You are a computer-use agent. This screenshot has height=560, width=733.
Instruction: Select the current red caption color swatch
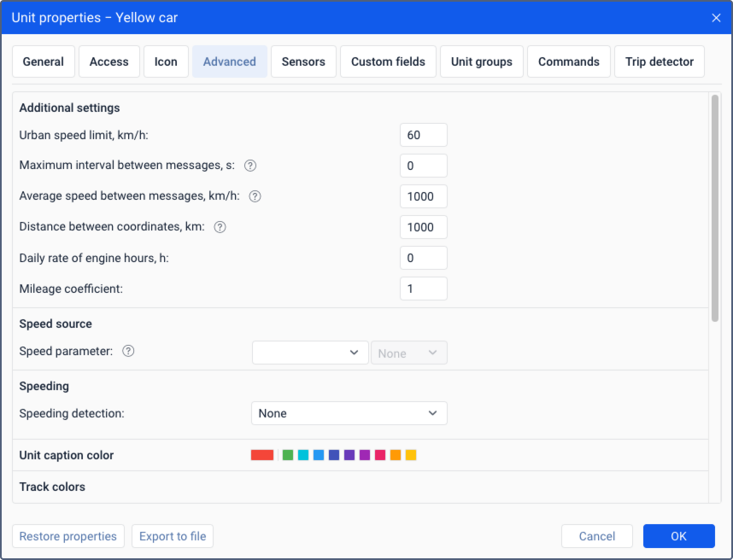262,455
